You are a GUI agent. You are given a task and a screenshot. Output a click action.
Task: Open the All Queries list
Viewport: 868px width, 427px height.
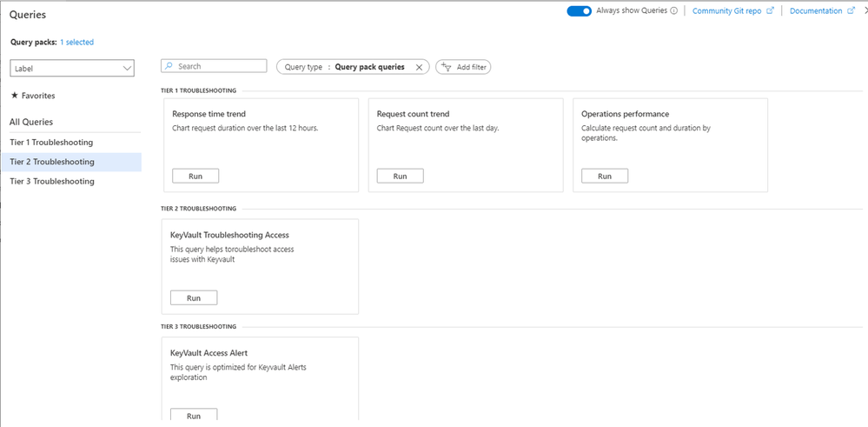pyautogui.click(x=31, y=122)
